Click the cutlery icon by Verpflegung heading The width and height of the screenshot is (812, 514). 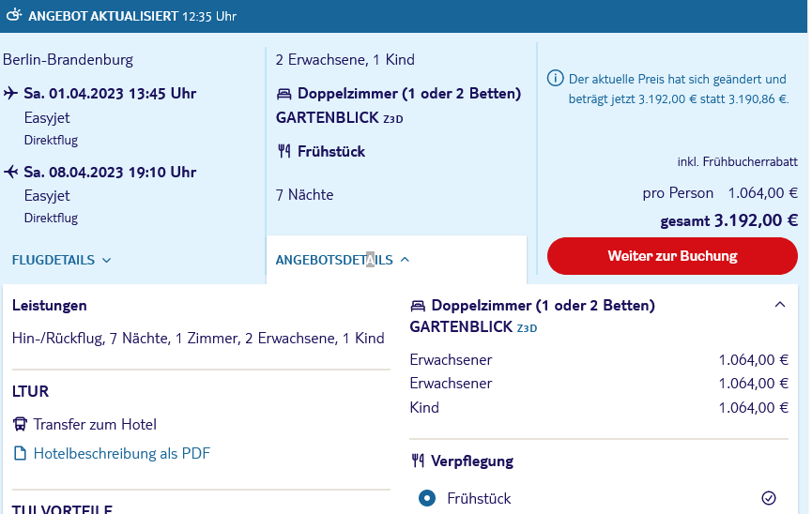click(418, 461)
